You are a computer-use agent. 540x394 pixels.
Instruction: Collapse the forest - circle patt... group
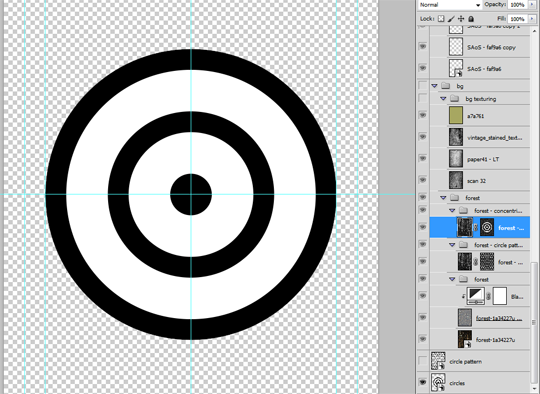(452, 245)
